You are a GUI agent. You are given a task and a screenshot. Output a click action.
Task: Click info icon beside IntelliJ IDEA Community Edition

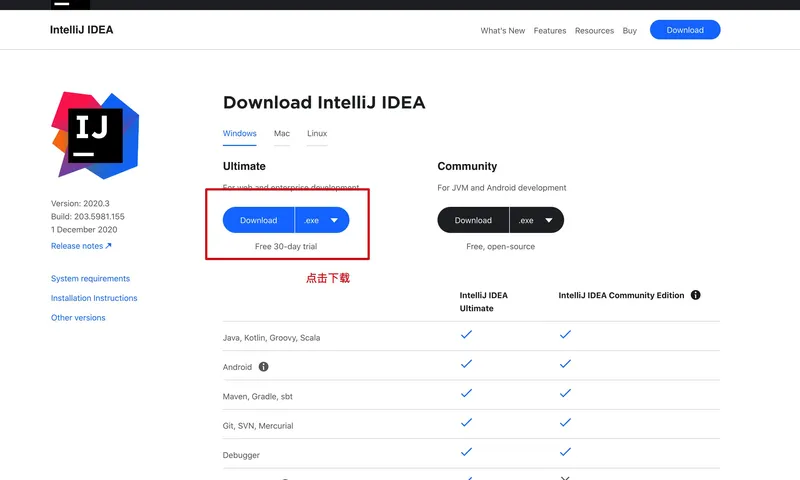click(695, 295)
